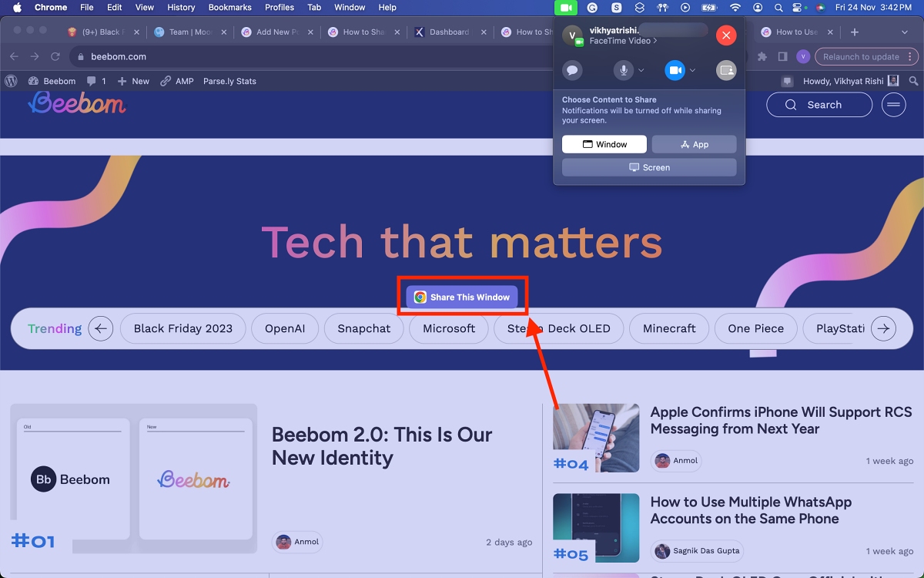Click the Share This Window button
The width and height of the screenshot is (924, 578).
point(462,297)
